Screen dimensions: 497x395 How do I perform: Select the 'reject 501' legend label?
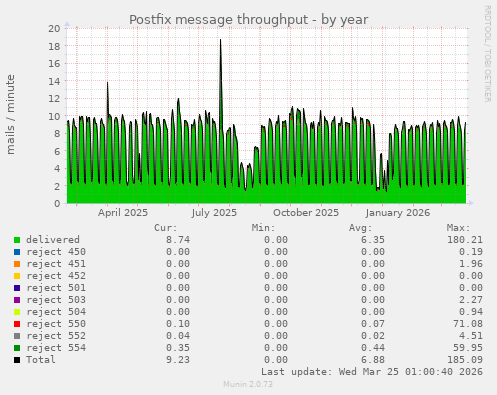pos(56,288)
